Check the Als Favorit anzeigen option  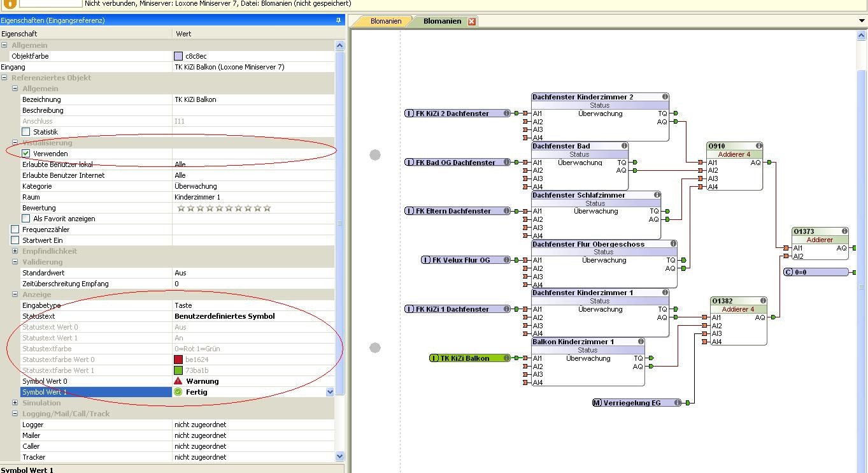pos(26,219)
